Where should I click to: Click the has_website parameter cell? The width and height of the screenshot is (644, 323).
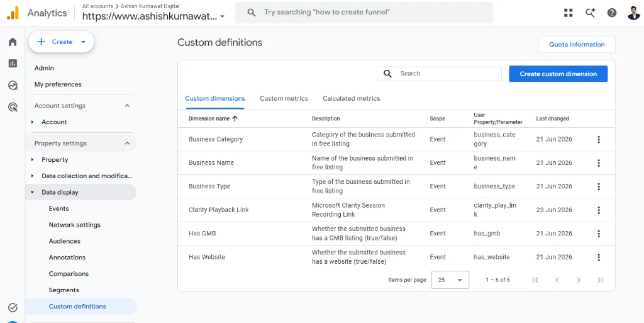point(492,258)
